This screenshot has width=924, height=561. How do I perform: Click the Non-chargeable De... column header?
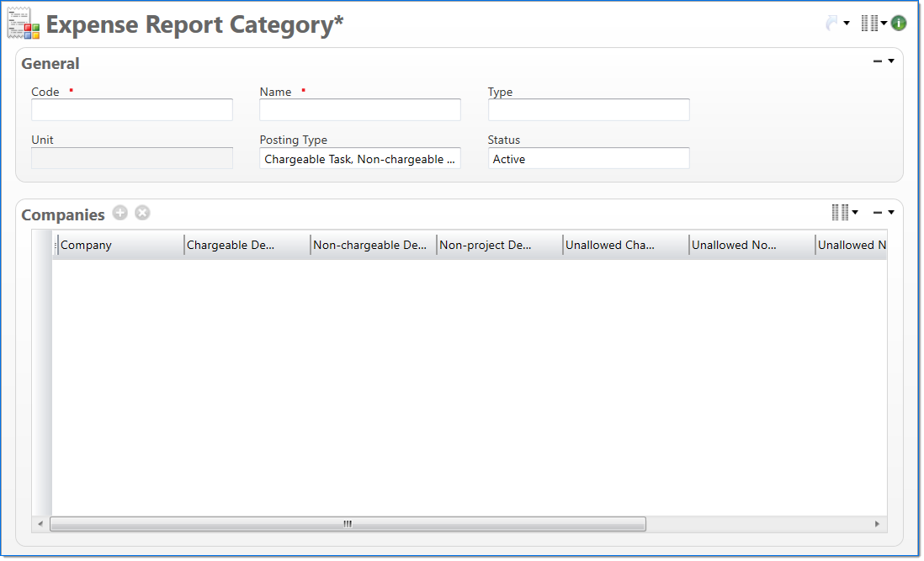click(372, 246)
